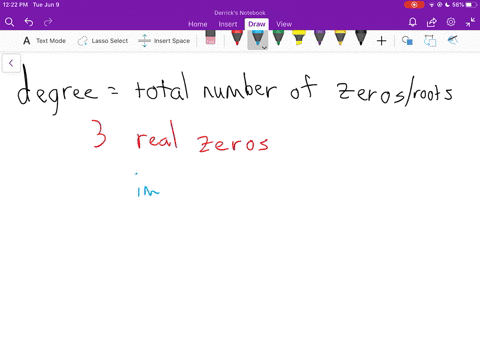Tap the red handwritten real zeros

(202, 137)
